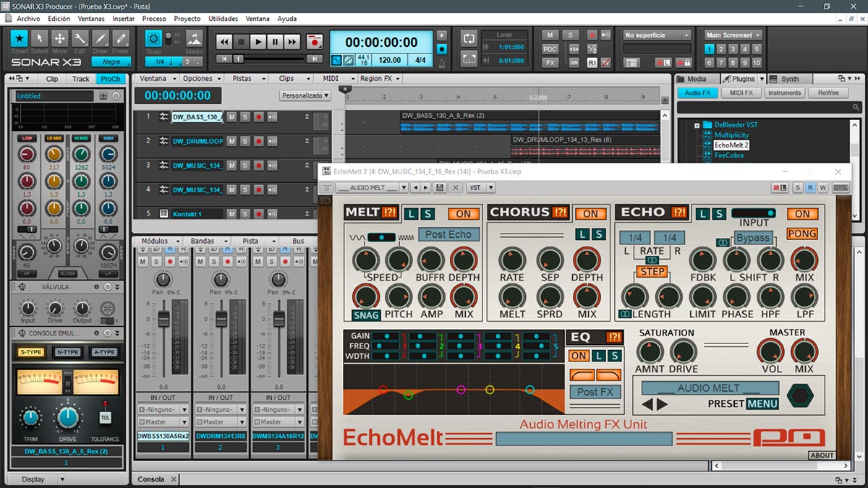This screenshot has width=868, height=488.
Task: Rewind the transport
Action: pos(225,42)
